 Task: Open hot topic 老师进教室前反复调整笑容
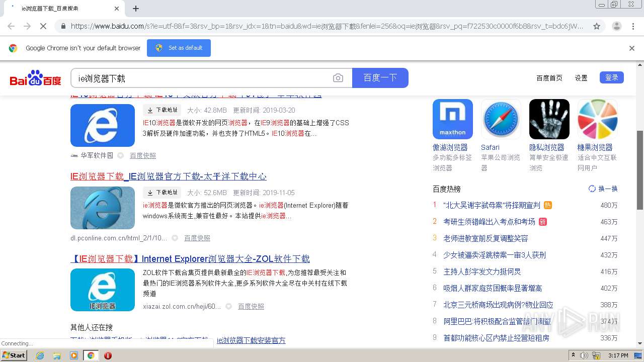point(486,238)
